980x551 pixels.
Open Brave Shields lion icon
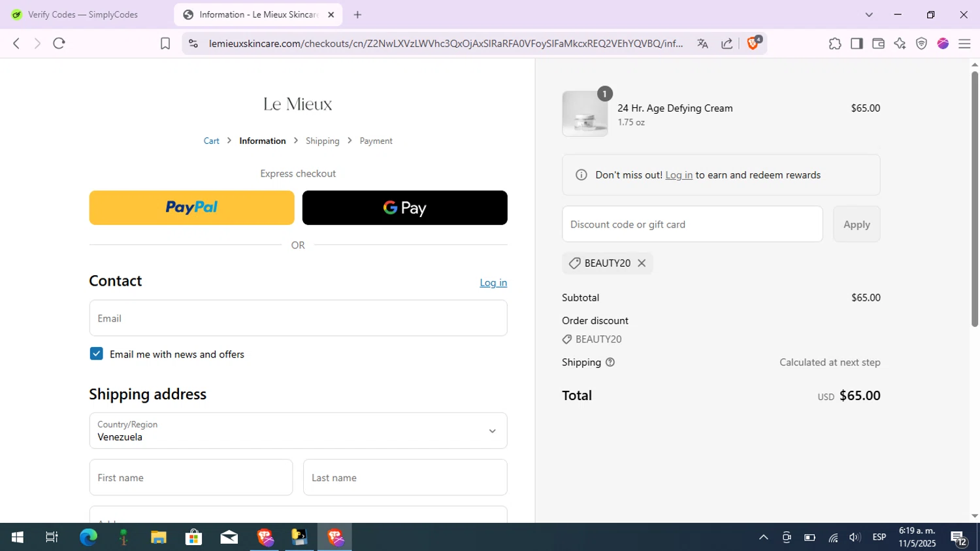click(753, 42)
